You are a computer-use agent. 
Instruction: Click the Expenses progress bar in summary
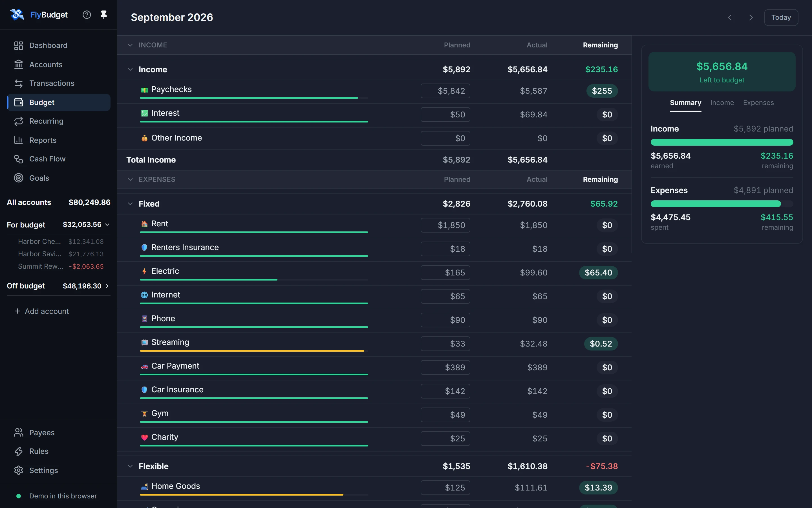pos(722,204)
